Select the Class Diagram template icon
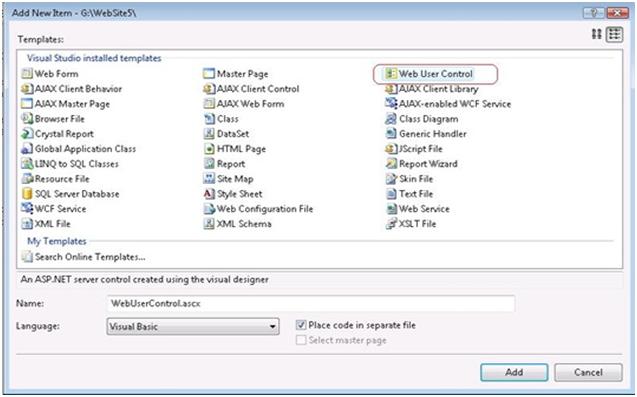637x397 pixels. (x=391, y=119)
